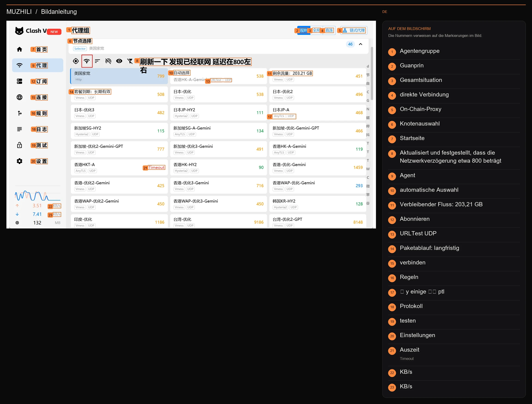Viewport: 532px width, 404px height.
Task: Run the delay test wifi icon
Action: [87, 61]
